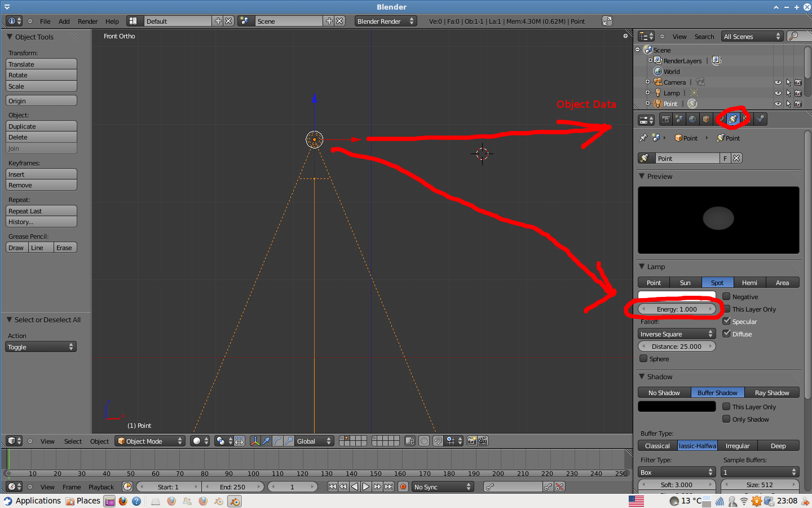Toggle proportional editing circle icon
This screenshot has height=508, width=812.
tap(424, 441)
